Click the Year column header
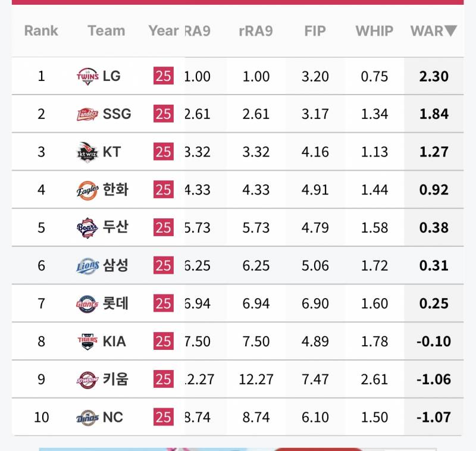Viewport: 476px width, 451px height. [163, 31]
